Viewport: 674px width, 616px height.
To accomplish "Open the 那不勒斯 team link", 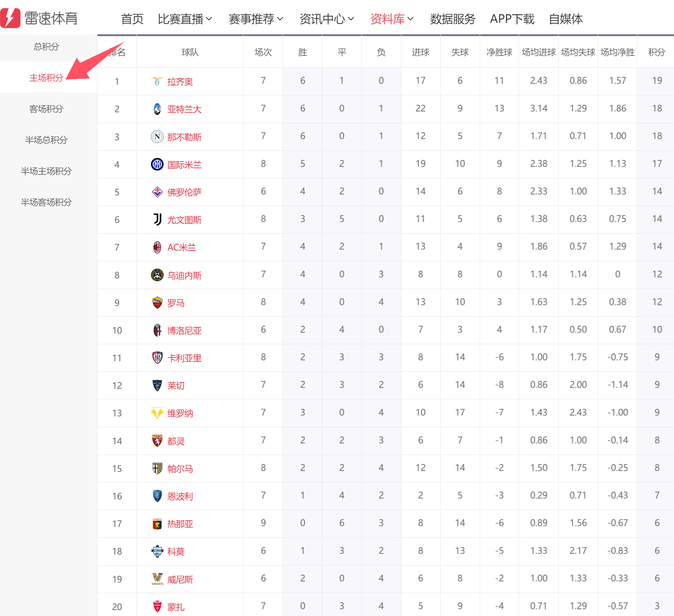I will [x=184, y=137].
